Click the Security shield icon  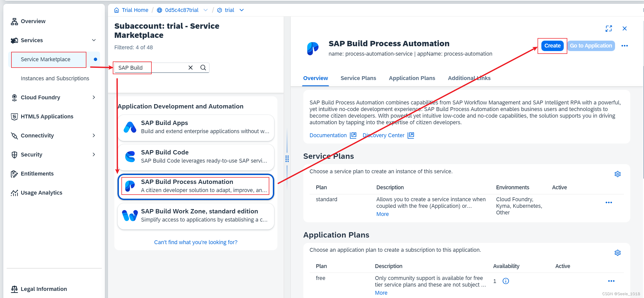coord(14,155)
